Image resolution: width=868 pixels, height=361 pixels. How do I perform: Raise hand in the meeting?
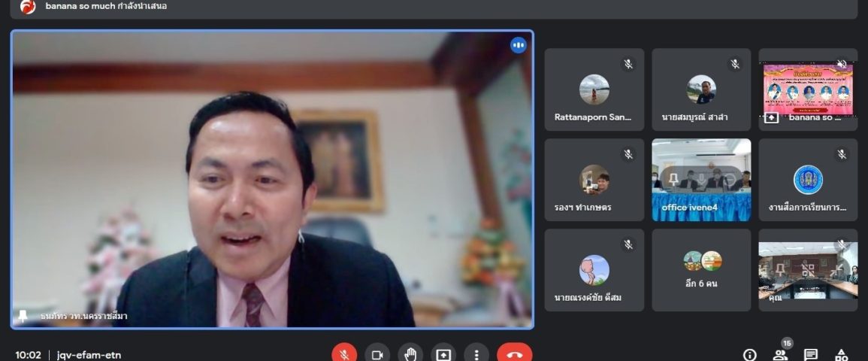(x=410, y=354)
